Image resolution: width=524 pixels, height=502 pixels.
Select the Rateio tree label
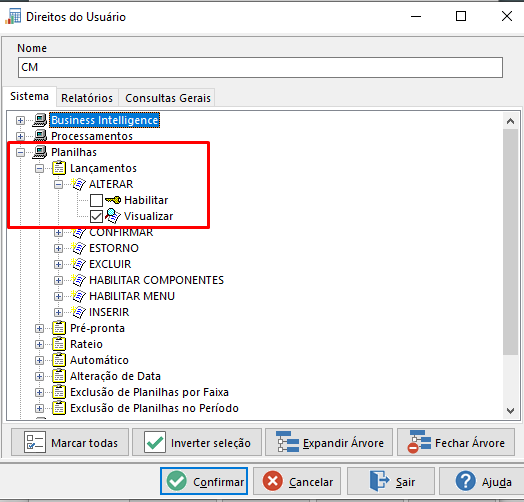86,344
